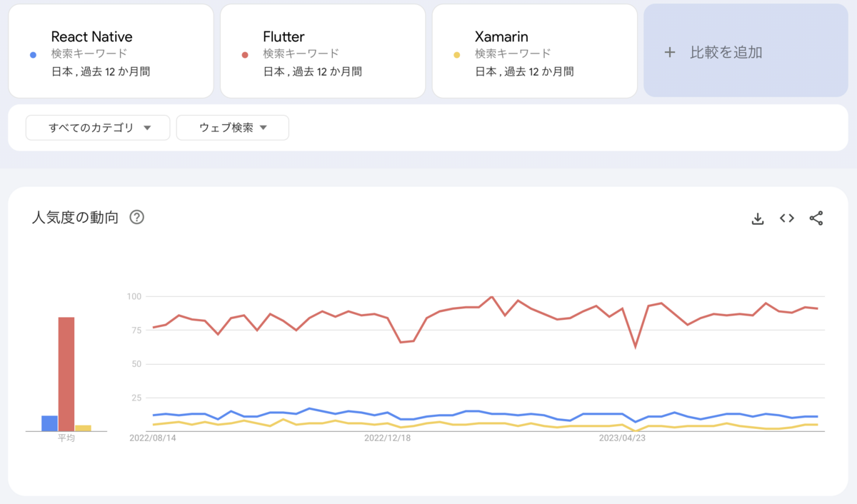Open the ウェブ検索 search type dropdown
The width and height of the screenshot is (857, 504).
point(233,128)
